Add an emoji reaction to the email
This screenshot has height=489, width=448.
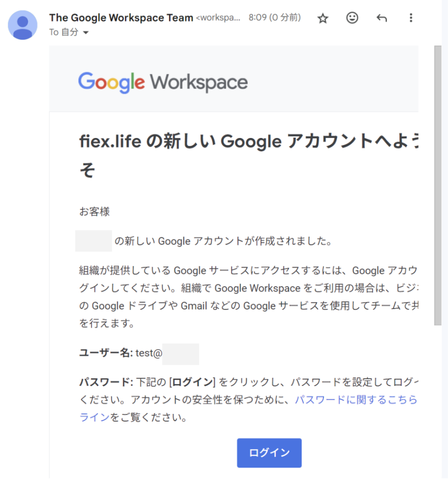click(x=352, y=19)
